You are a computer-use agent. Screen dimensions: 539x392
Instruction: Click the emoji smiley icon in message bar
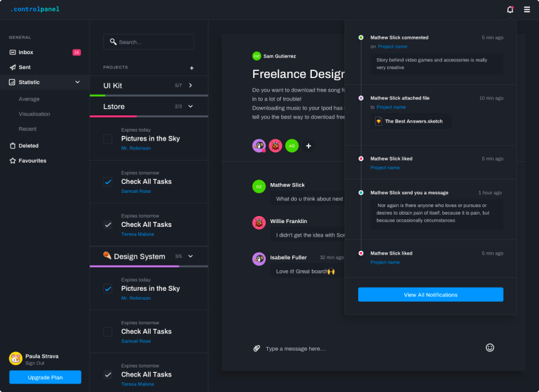pos(489,348)
